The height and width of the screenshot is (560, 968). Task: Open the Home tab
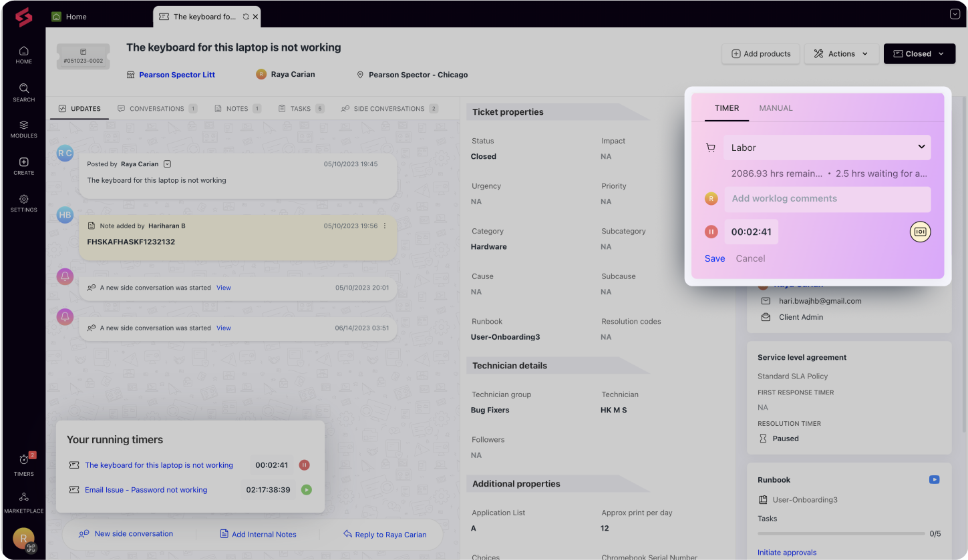coord(69,17)
